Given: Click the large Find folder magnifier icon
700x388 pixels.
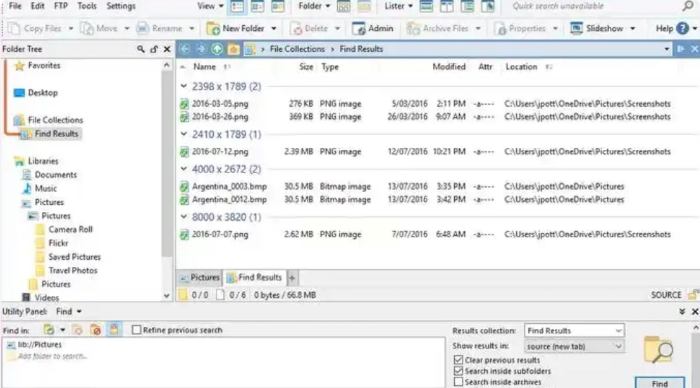Looking at the screenshot, I should click(x=658, y=350).
